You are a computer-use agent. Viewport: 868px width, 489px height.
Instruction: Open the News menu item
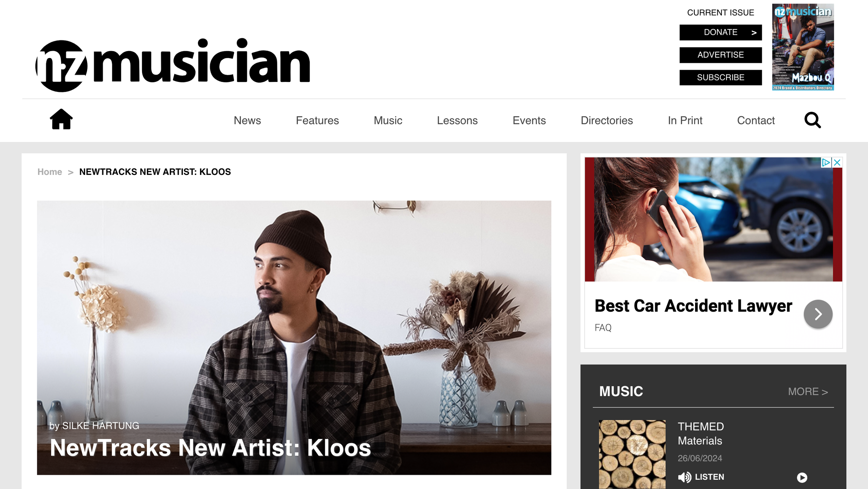[x=247, y=120]
